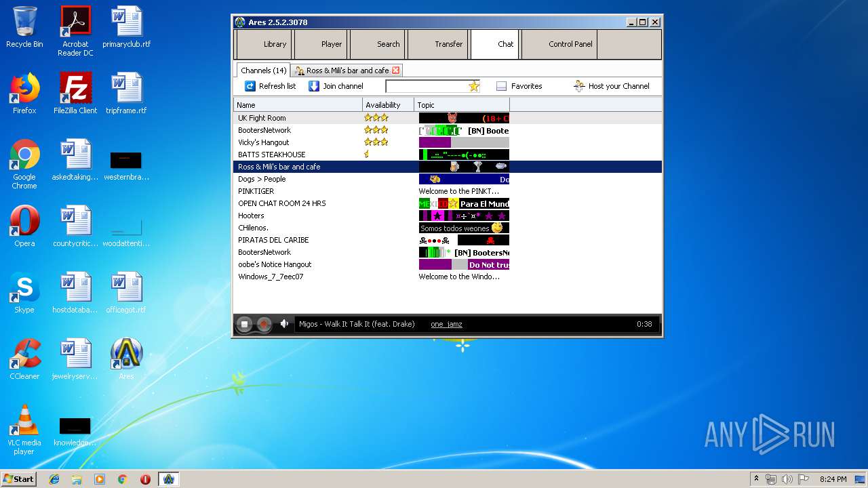The width and height of the screenshot is (868, 488).
Task: Refresh the channel list
Action: pos(270,86)
